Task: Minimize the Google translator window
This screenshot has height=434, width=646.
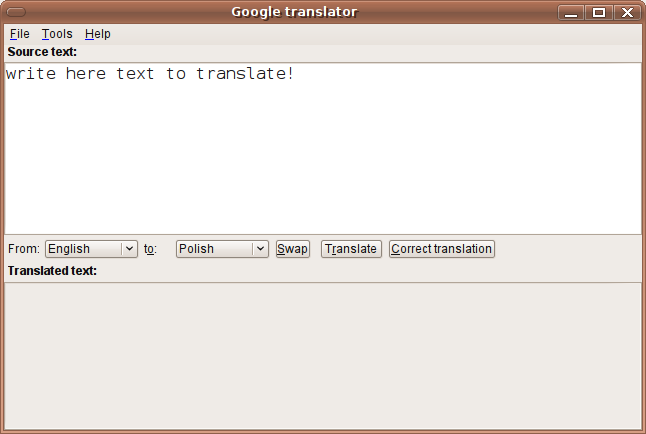Action: [570, 12]
